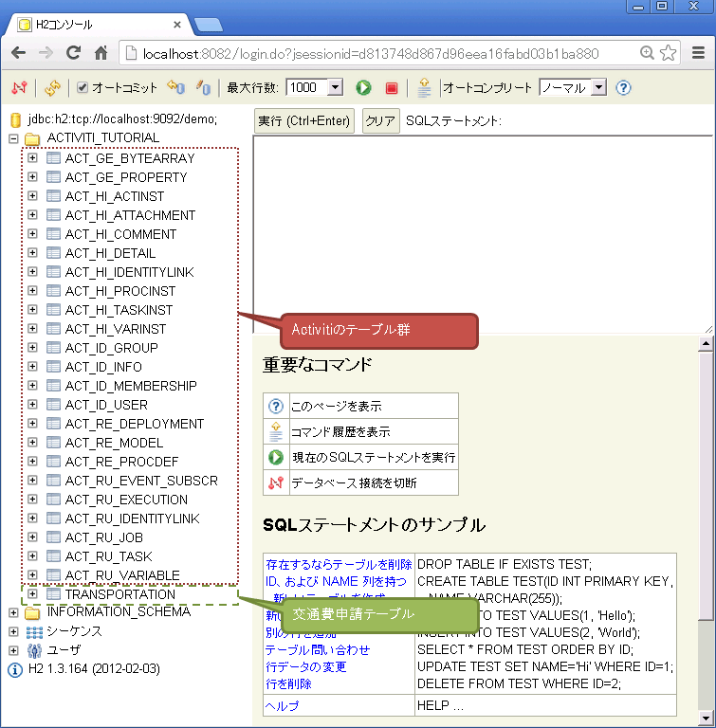Click help icon beside このページを表示
716x728 pixels.
click(x=276, y=407)
